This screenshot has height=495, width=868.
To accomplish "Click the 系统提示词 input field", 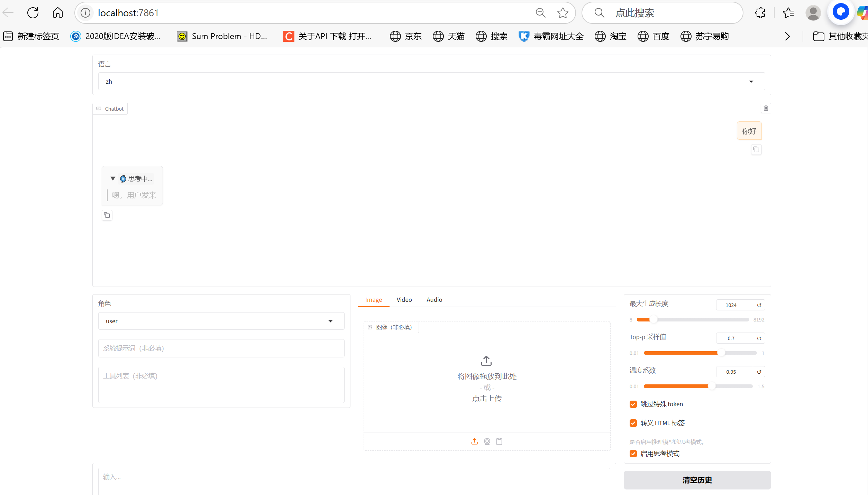I will point(221,348).
